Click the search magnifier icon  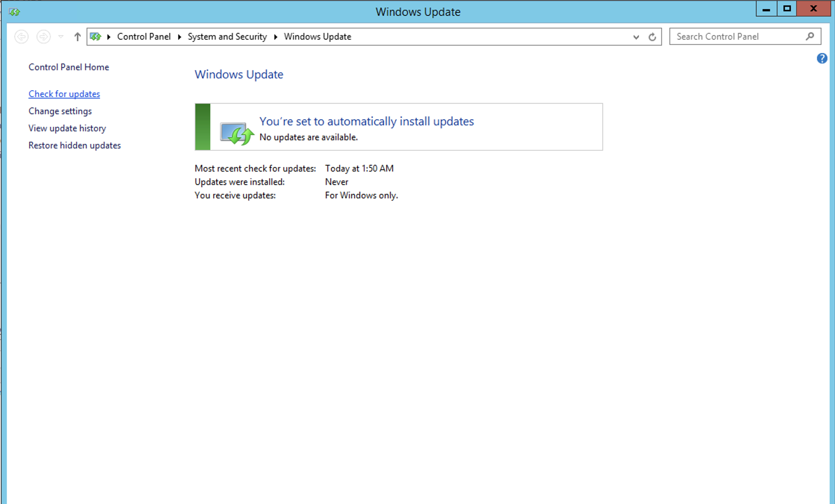(x=810, y=36)
